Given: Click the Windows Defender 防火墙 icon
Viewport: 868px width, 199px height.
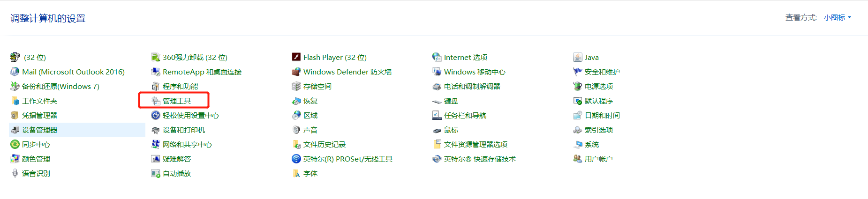Looking at the screenshot, I should (296, 72).
